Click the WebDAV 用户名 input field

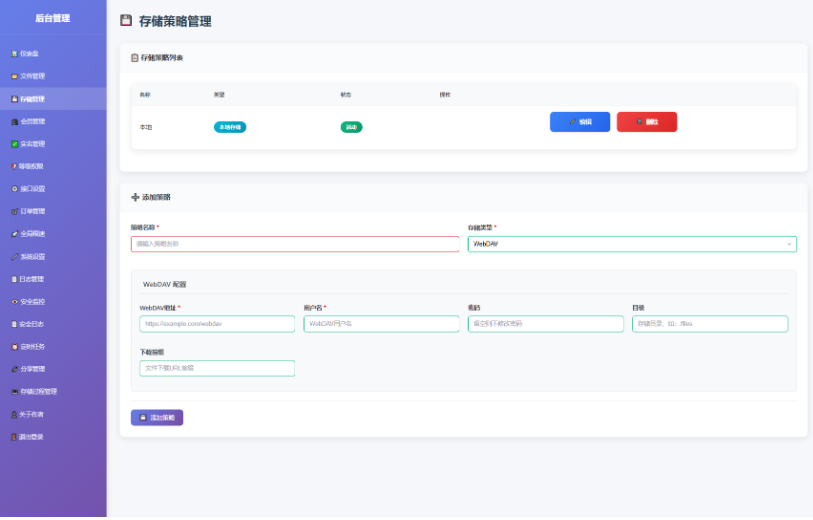tap(381, 324)
